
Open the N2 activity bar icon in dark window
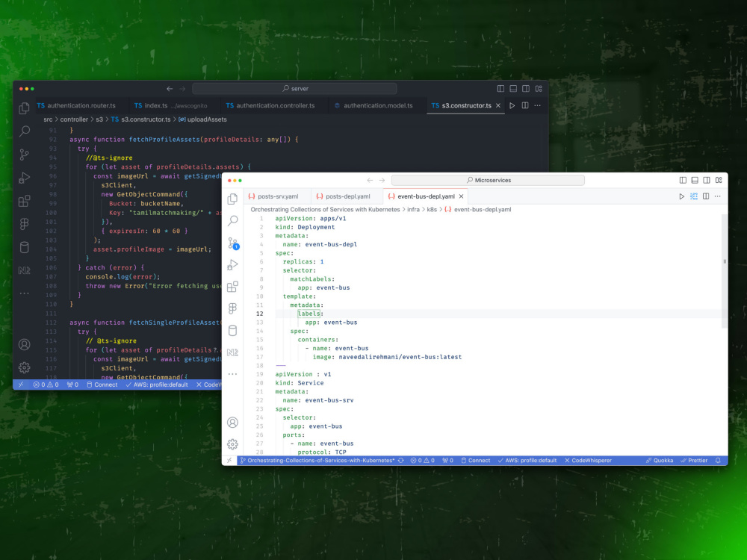click(x=25, y=270)
